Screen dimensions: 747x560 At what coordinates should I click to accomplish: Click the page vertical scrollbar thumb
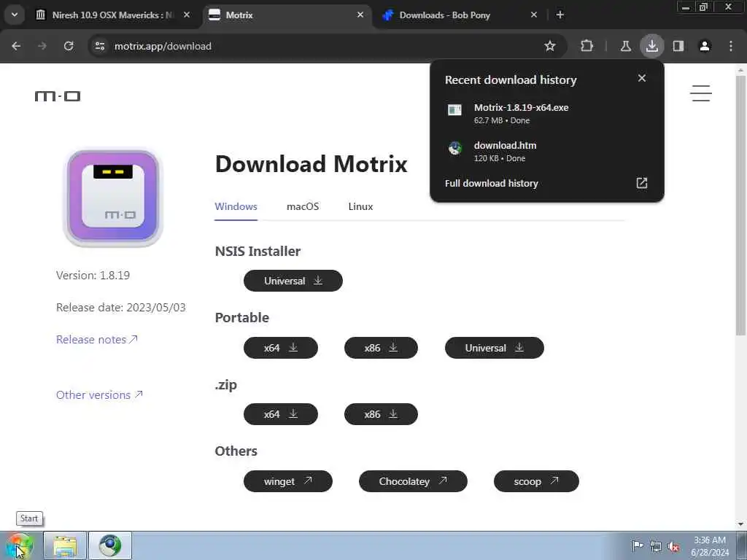tap(741, 205)
